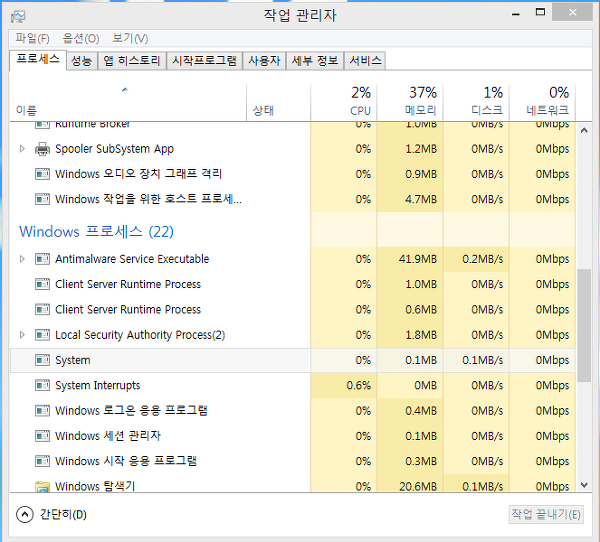
Task: Click the Windows 로그온 응용 프로그램 icon
Action: (42, 411)
